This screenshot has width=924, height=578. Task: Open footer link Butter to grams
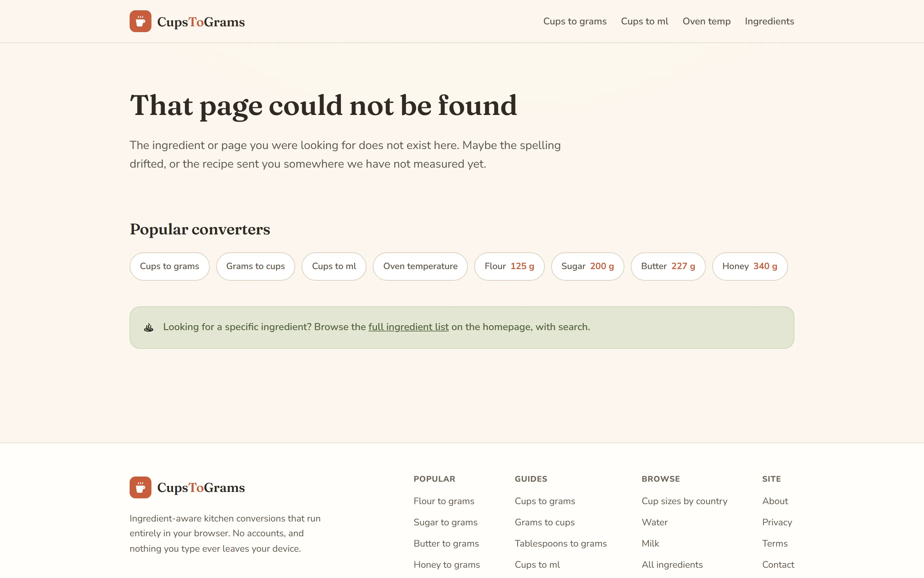point(446,543)
